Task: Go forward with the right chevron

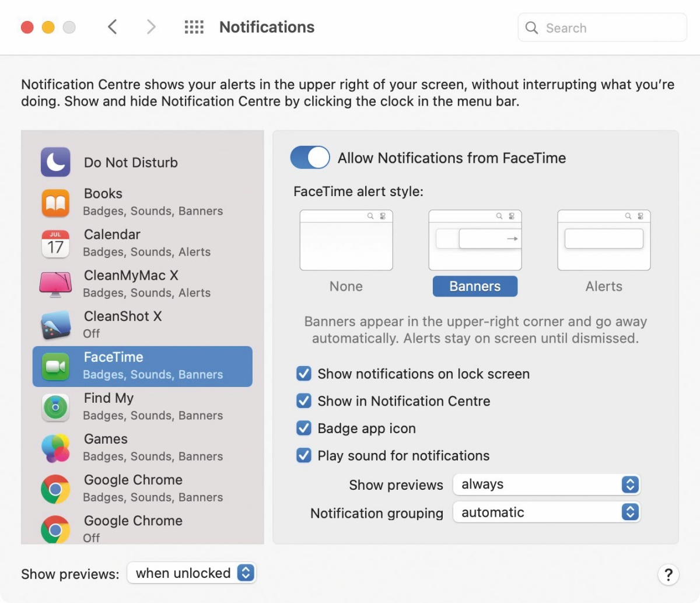Action: (x=151, y=27)
